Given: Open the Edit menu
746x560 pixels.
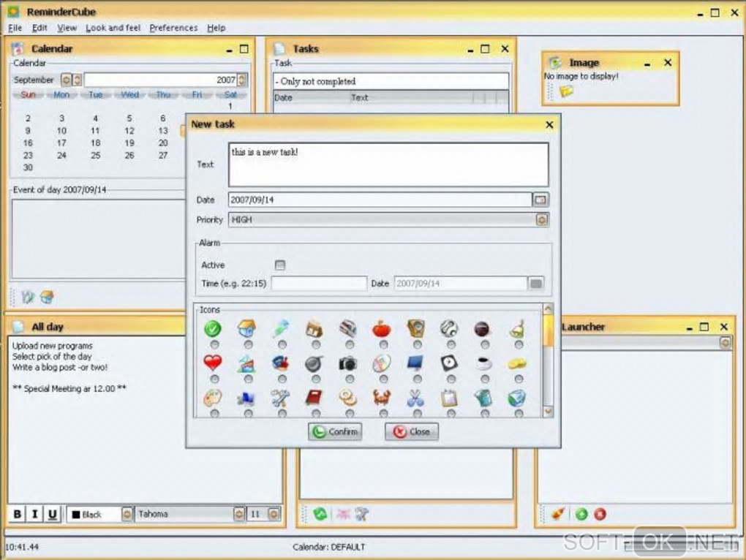Looking at the screenshot, I should [39, 28].
